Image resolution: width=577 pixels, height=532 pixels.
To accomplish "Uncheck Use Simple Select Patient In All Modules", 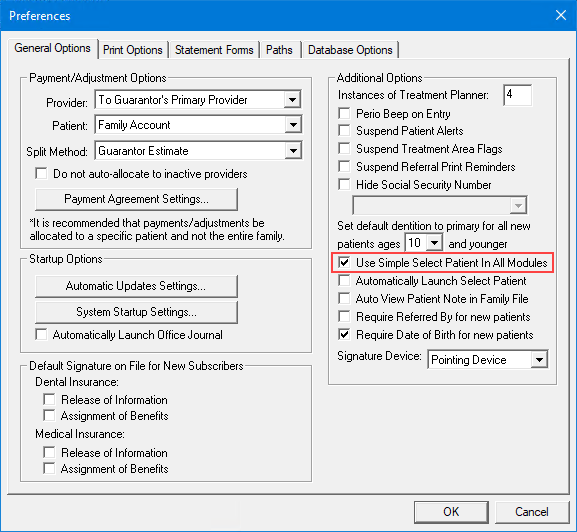I will [x=344, y=262].
